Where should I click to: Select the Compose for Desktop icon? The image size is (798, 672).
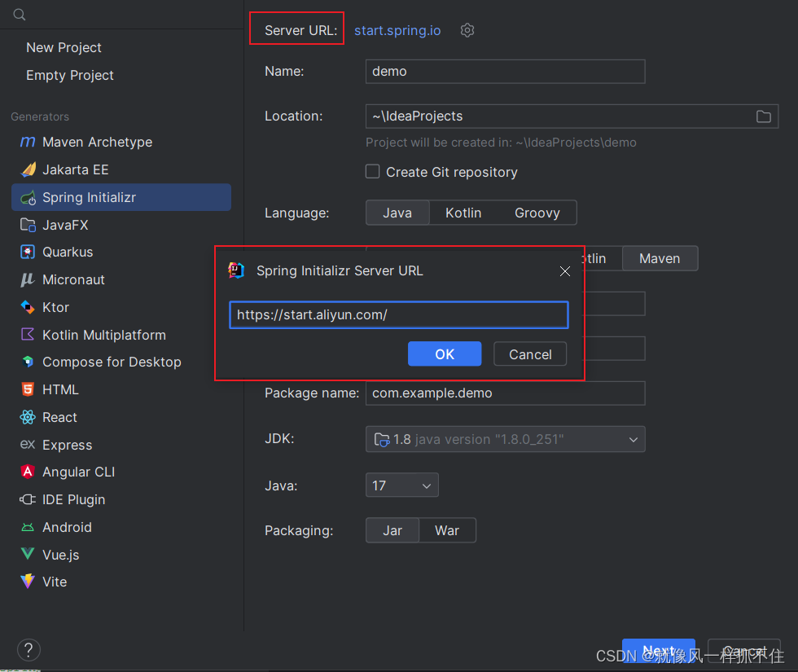(28, 362)
